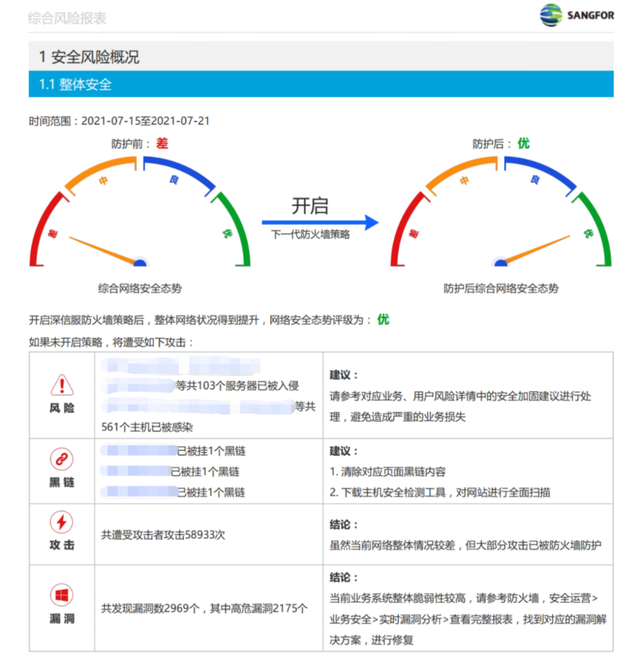The image size is (640, 659).
Task: Click the 综合网络安全态势 gauge caption
Action: 140,288
